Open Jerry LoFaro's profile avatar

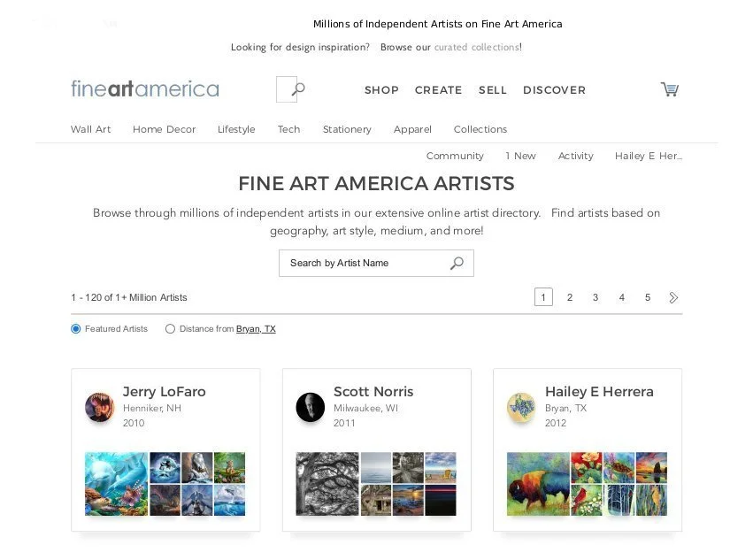click(100, 407)
